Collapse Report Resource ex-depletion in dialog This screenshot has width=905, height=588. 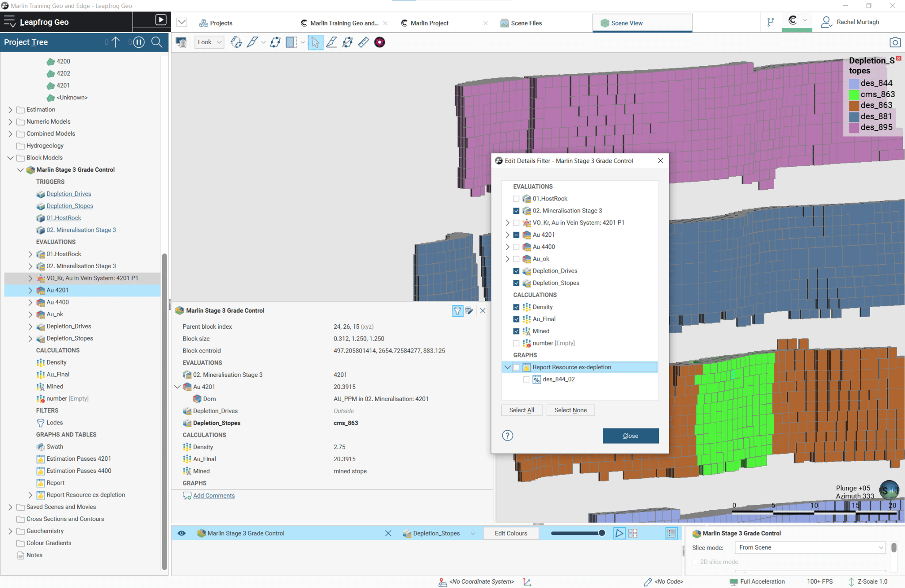point(507,367)
